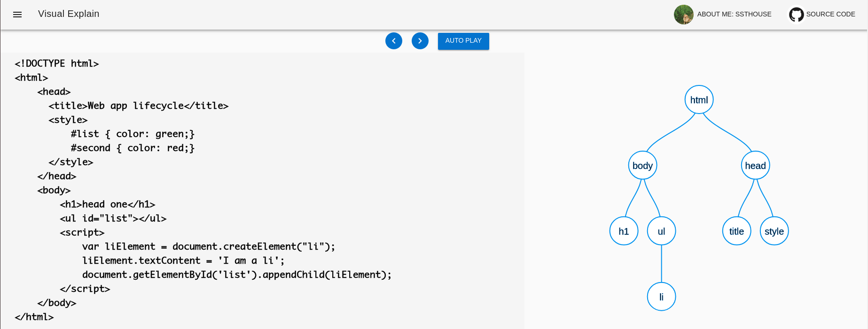Open ABOUT ME: SSTHOUSE link
Viewport: 868px width, 329px height.
pyautogui.click(x=734, y=15)
